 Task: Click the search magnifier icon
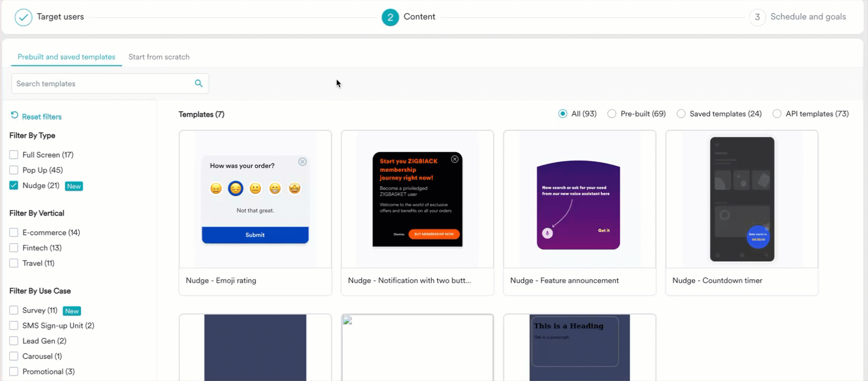coord(198,83)
